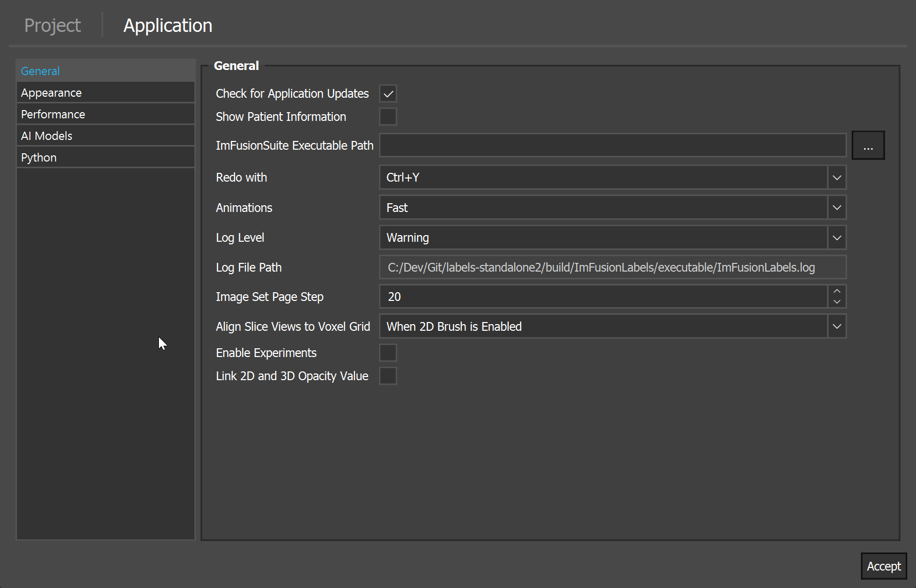Screen dimensions: 916x588
Task: Open AI Models settings
Action: [105, 136]
